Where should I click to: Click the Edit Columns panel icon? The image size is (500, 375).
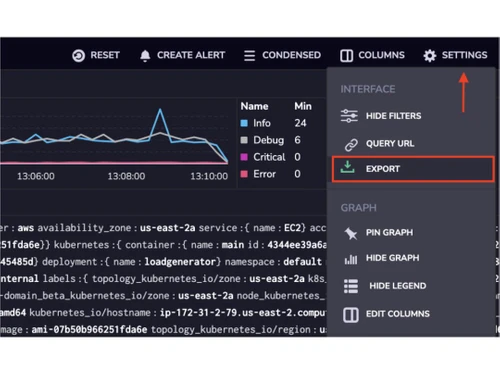pos(351,315)
